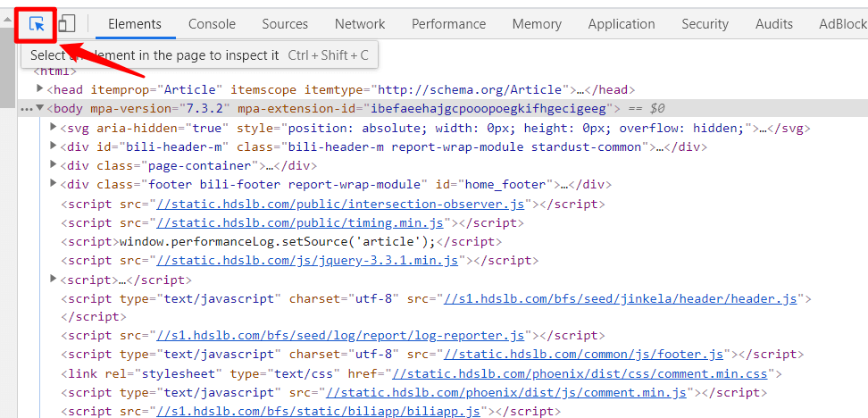Click the svg style attribute value text

pyautogui.click(x=515, y=129)
